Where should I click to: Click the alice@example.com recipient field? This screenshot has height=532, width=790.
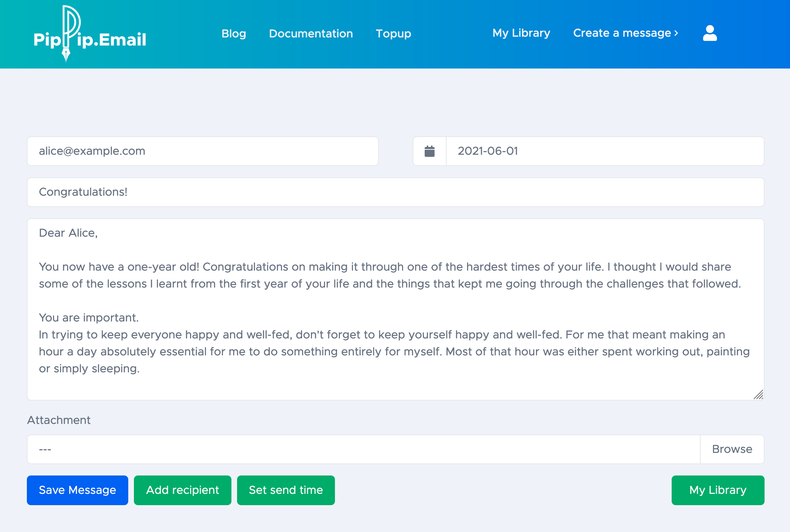point(203,151)
